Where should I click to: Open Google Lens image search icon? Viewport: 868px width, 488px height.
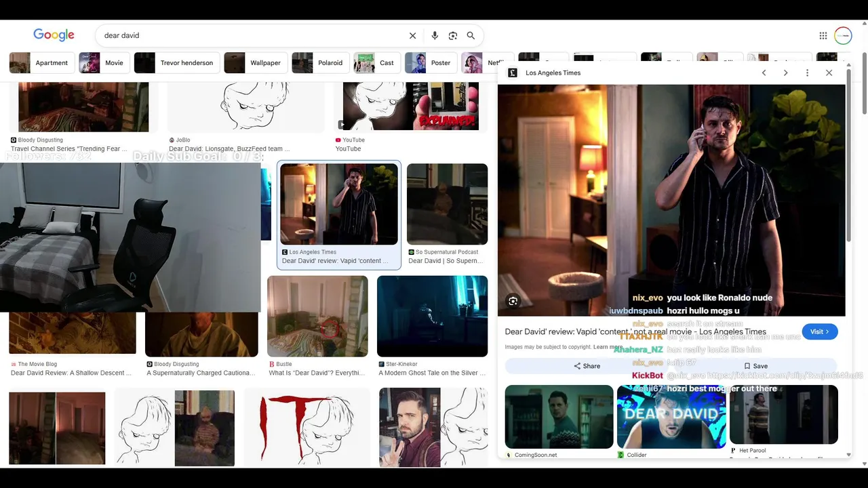coord(453,36)
